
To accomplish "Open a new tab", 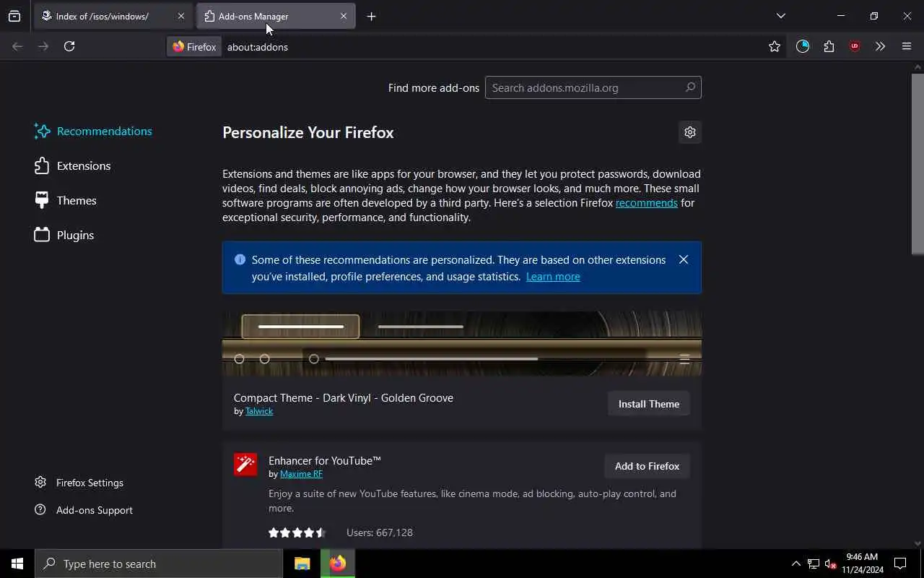I will (371, 16).
